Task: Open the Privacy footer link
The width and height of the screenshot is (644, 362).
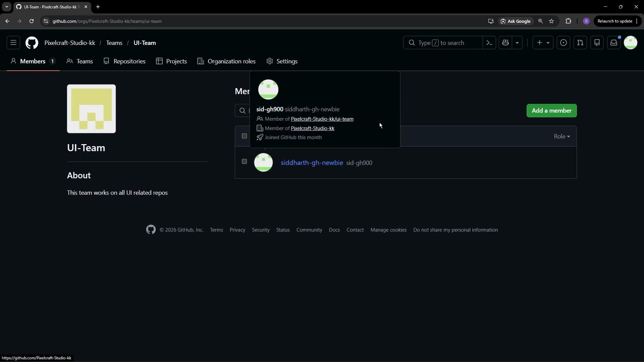Action: [237, 230]
